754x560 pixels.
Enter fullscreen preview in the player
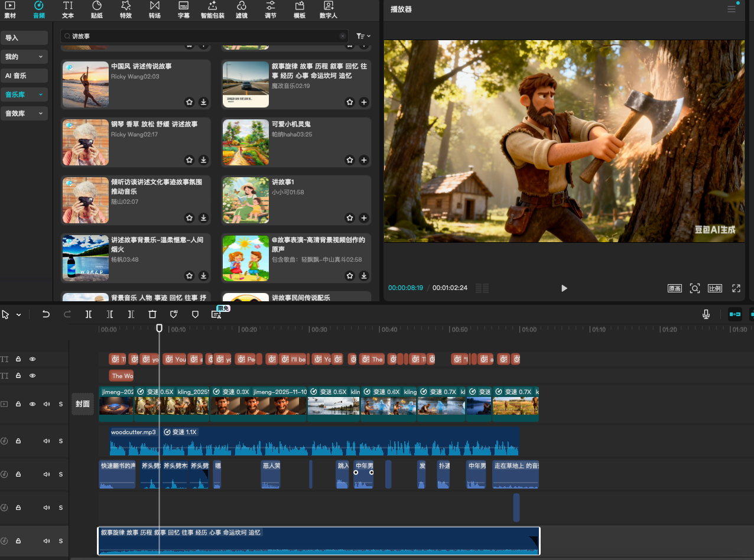pos(736,288)
